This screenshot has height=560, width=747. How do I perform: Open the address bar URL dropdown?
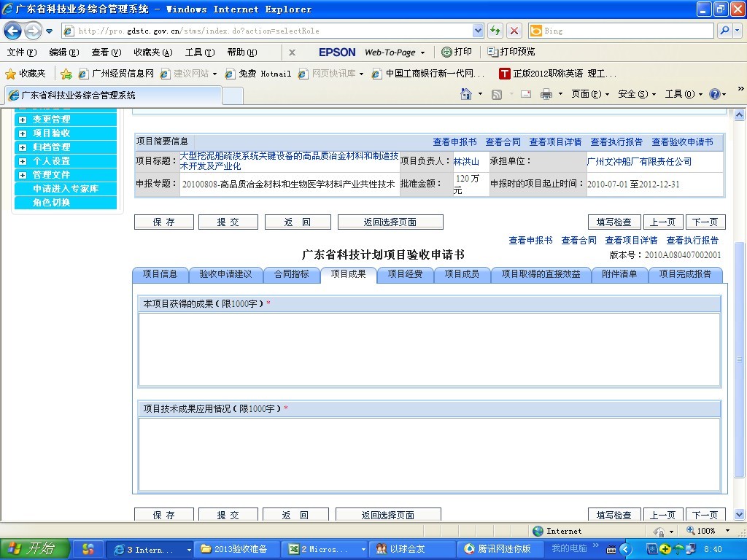coord(478,31)
